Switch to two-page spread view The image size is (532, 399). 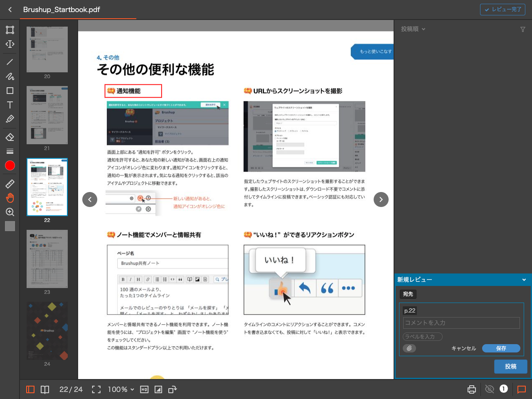[x=45, y=389]
